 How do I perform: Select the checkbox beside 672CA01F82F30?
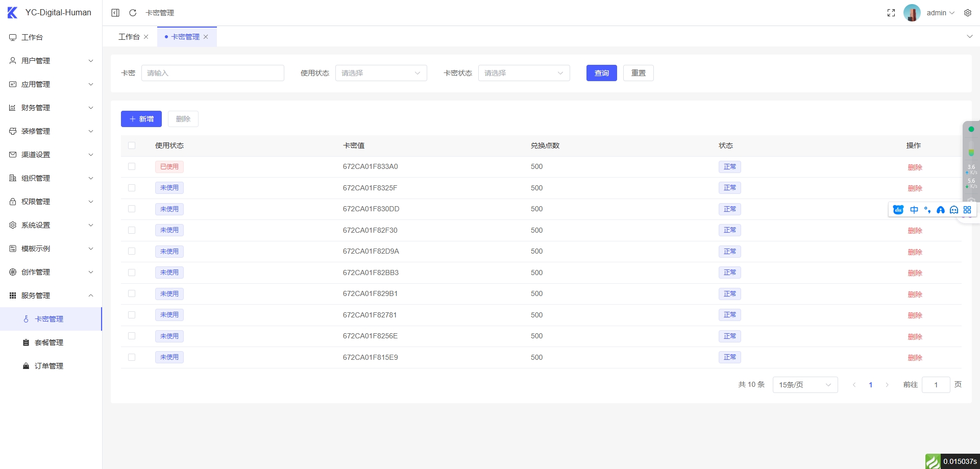click(x=132, y=230)
